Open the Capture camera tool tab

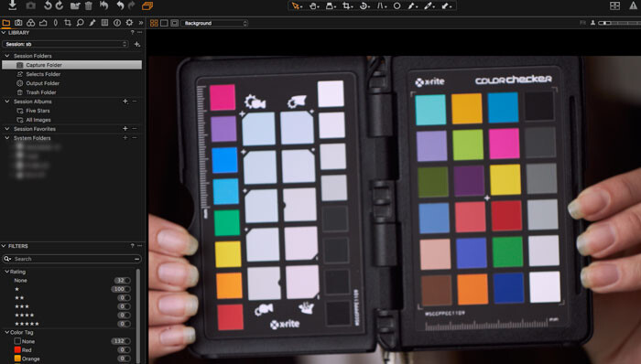pos(18,23)
